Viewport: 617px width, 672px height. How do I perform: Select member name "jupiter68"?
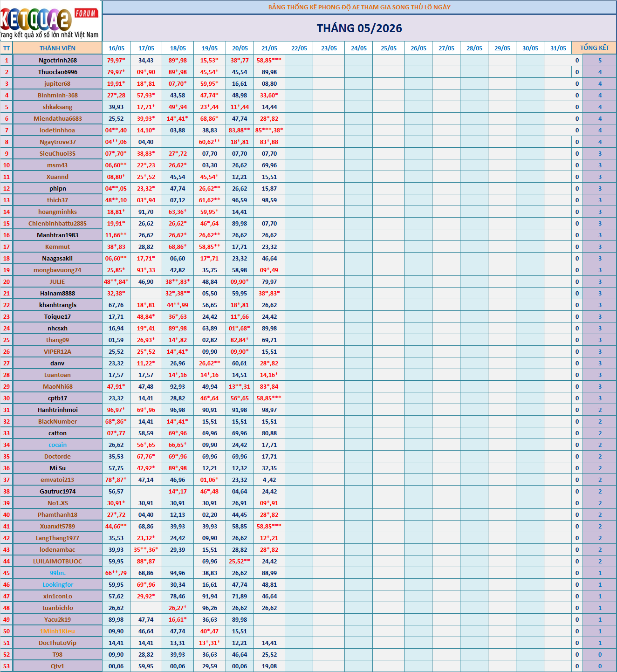pyautogui.click(x=57, y=83)
